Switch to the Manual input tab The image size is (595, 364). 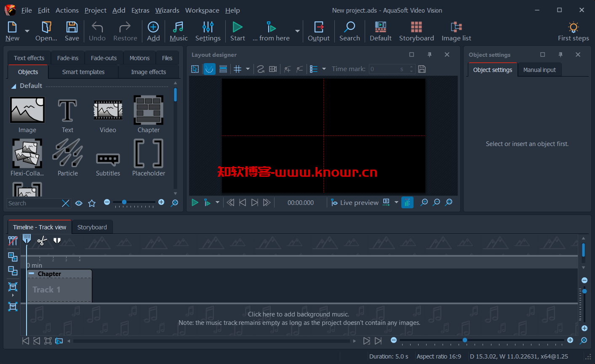tap(539, 70)
